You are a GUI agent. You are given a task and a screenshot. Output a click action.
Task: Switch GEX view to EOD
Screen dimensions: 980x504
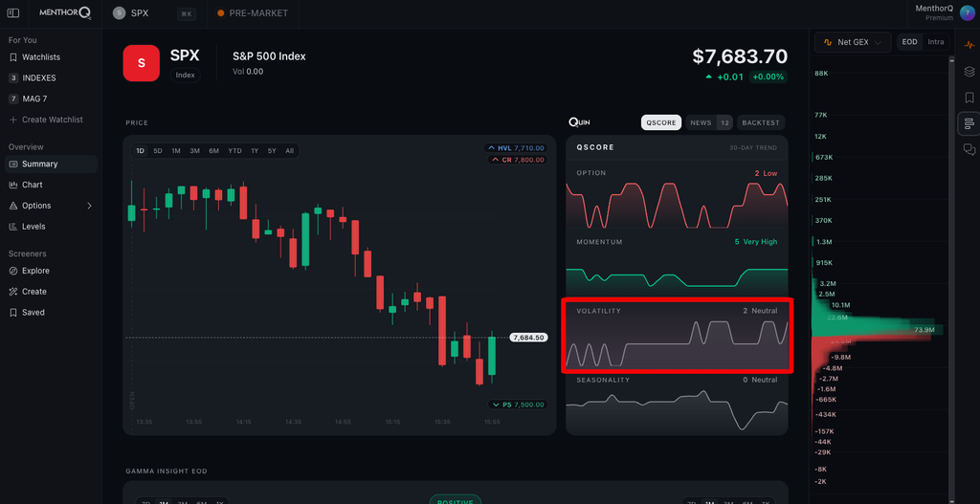coord(909,42)
